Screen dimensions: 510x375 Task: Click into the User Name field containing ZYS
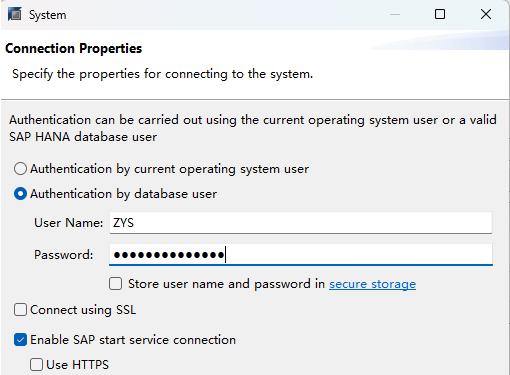pos(301,223)
